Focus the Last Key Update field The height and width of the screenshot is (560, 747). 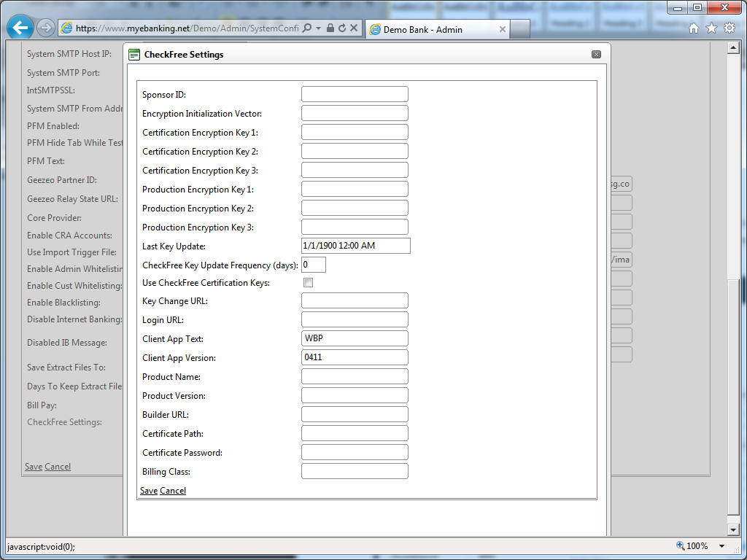[x=355, y=246]
